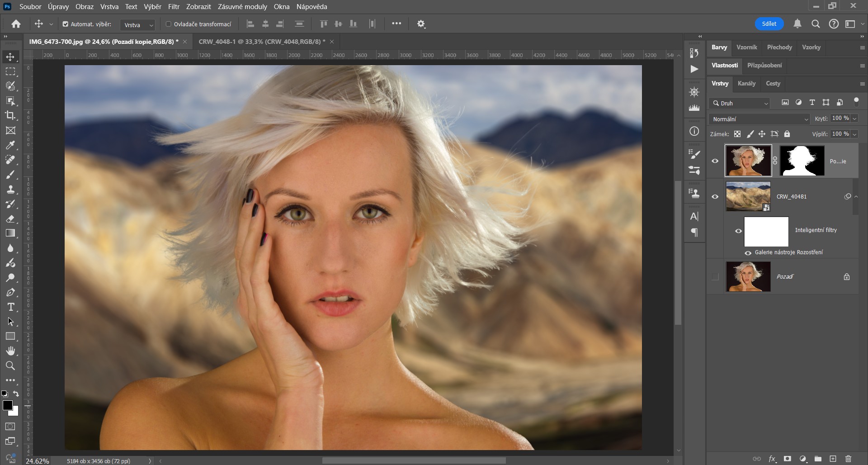Show the hidden Pozadí layer
Image resolution: width=868 pixels, height=465 pixels.
715,277
